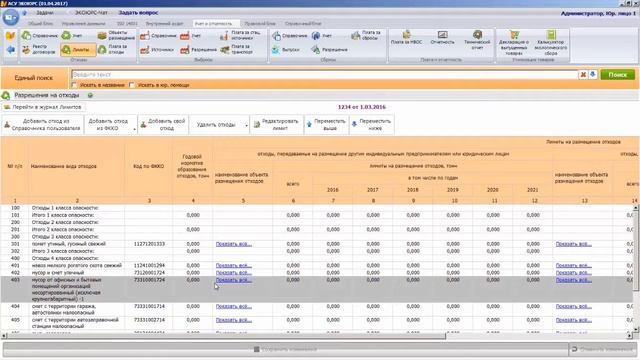640x360 pixels.
Task: Open Показать всё link in row 301, column 5
Action: [233, 244]
